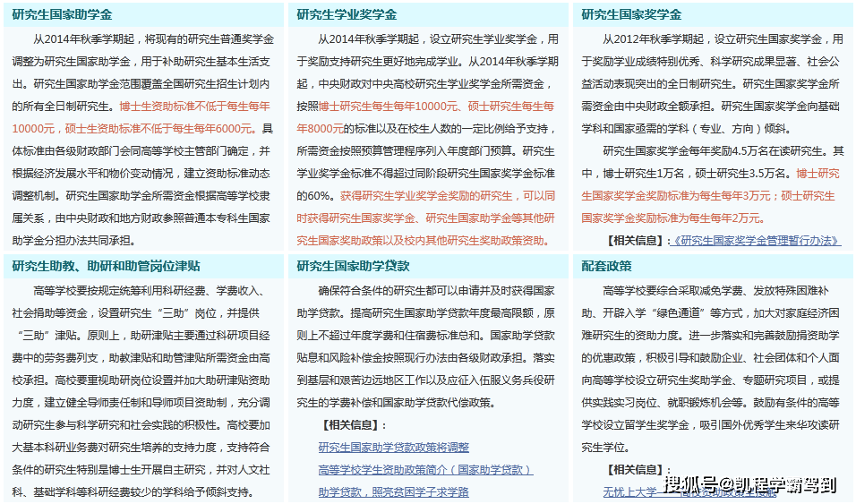Click 相关信息 label in 配套政策 panel
Screen dimensions: 856x504
click(638, 469)
